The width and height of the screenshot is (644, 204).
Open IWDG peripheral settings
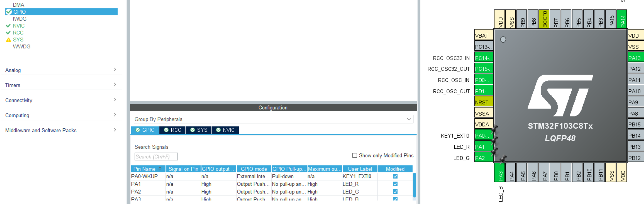[20, 19]
